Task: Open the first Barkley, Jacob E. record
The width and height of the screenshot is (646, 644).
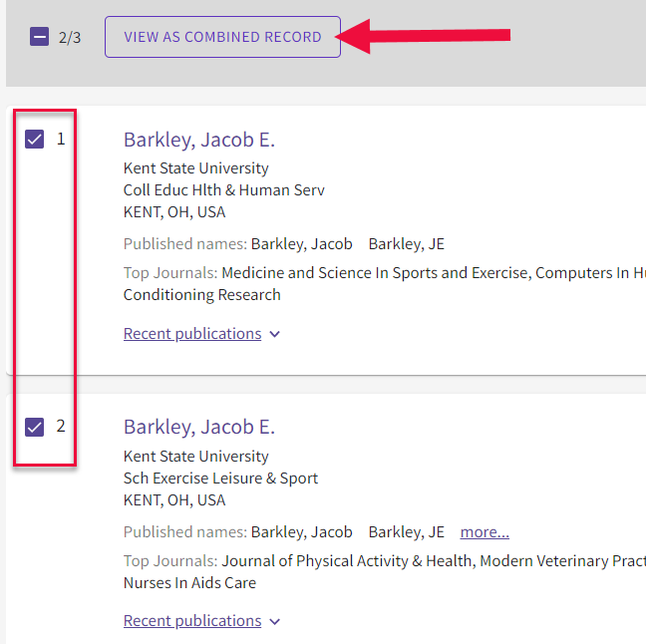Action: pyautogui.click(x=198, y=140)
